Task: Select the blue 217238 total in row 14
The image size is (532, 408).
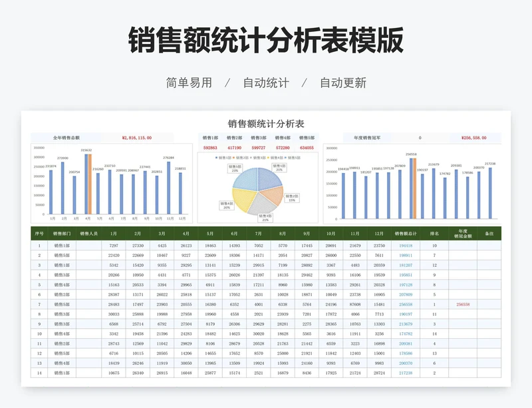Action: (x=406, y=373)
